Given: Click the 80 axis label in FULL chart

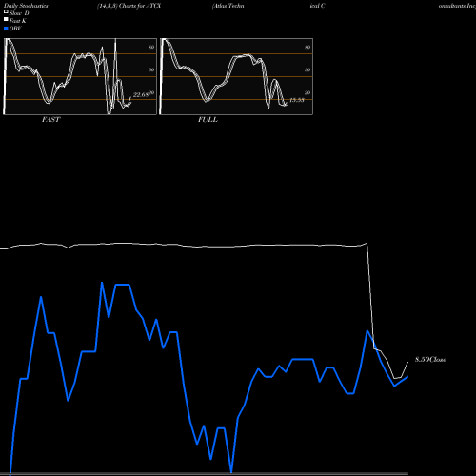Looking at the screenshot, I should (307, 47).
